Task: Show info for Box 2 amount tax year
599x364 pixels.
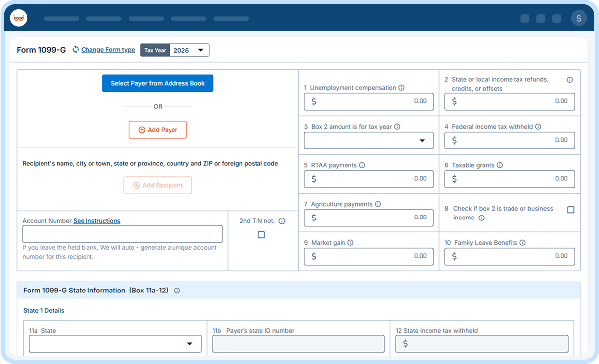Action: coord(397,127)
